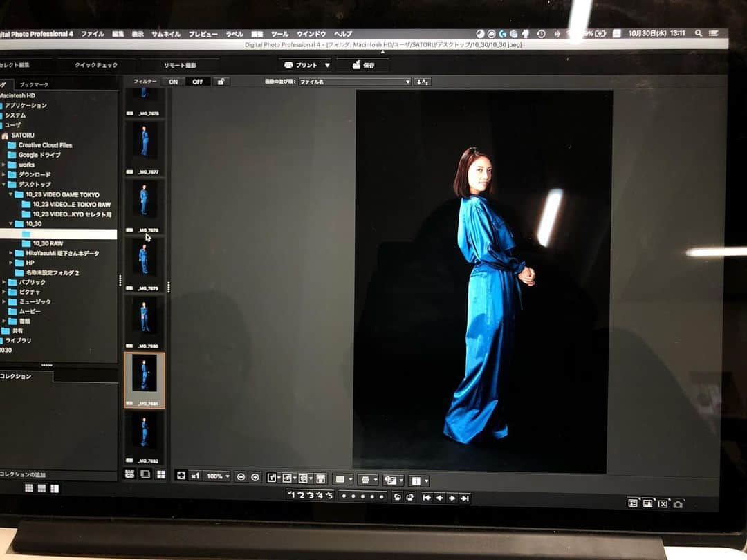Go to the next image arrow
This screenshot has height=560, width=747.
[x=452, y=498]
